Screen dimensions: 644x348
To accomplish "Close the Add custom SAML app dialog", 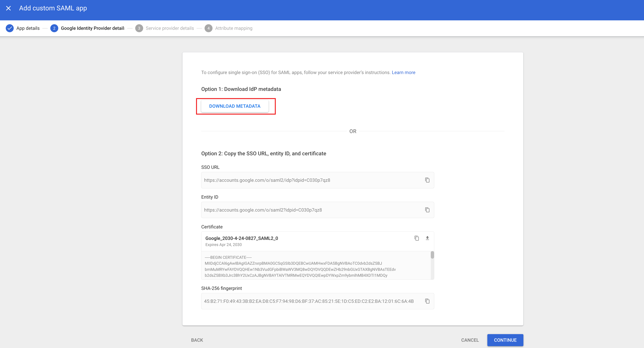I will coord(9,8).
